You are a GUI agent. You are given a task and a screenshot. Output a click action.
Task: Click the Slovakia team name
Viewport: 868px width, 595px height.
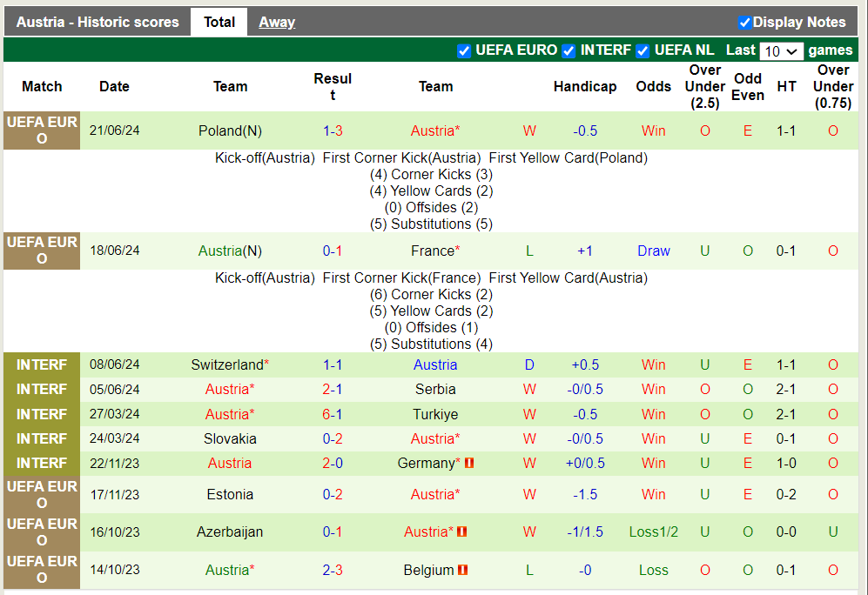coord(230,439)
